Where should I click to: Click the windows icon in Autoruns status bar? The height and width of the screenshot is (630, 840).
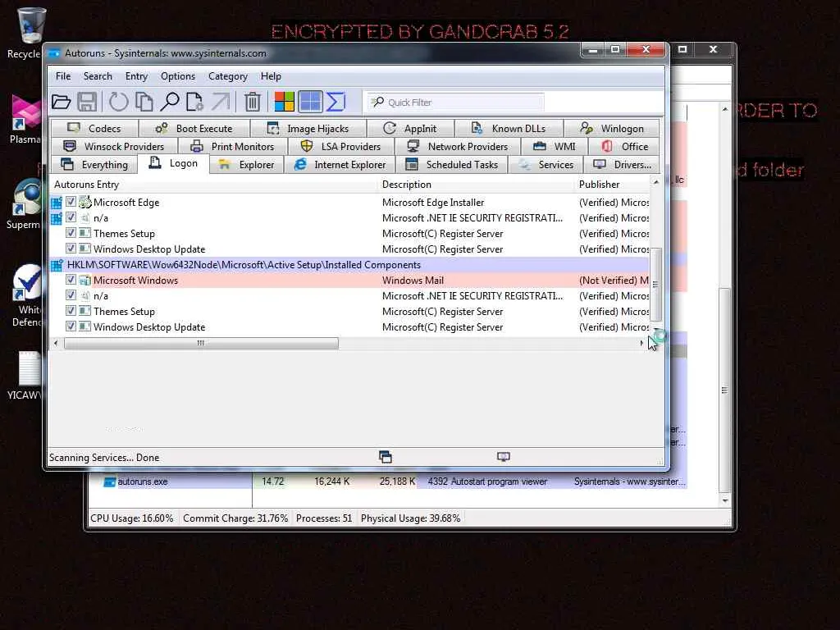[386, 457]
